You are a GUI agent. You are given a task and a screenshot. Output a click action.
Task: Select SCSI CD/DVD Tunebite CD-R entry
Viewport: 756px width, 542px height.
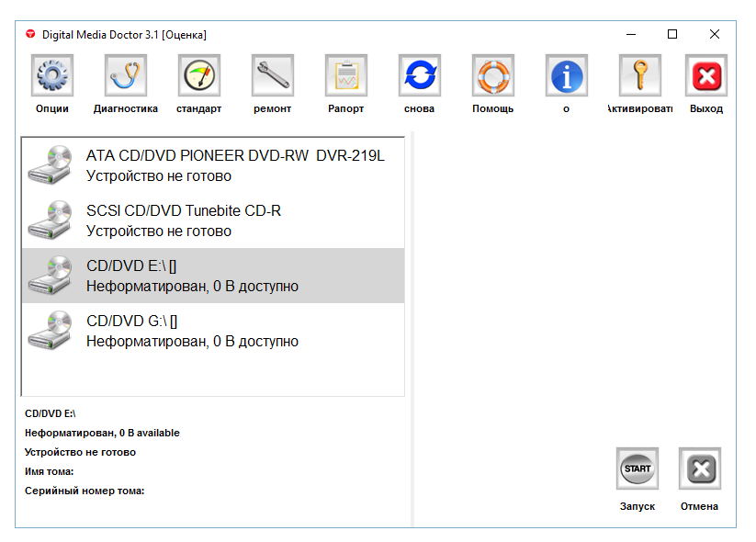213,220
